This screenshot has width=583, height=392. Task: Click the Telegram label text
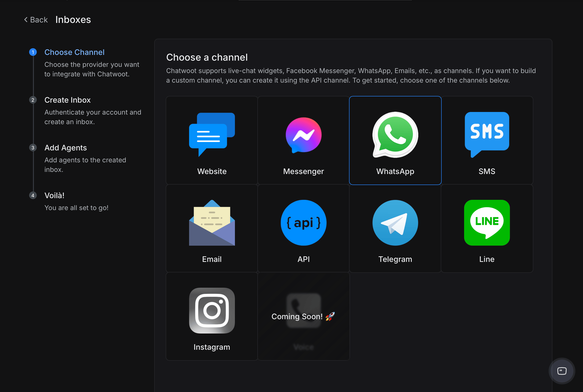point(395,259)
